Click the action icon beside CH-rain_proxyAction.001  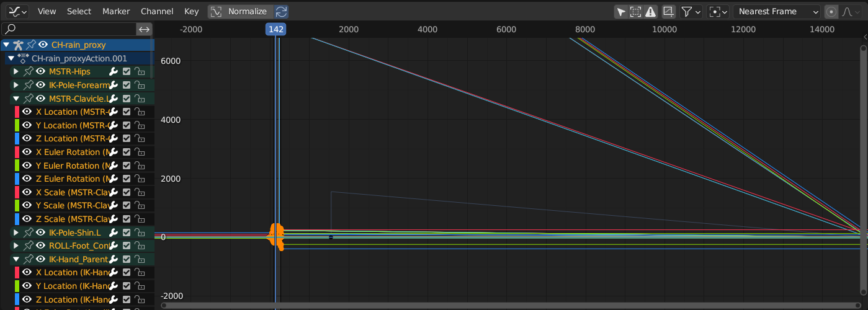coord(23,58)
